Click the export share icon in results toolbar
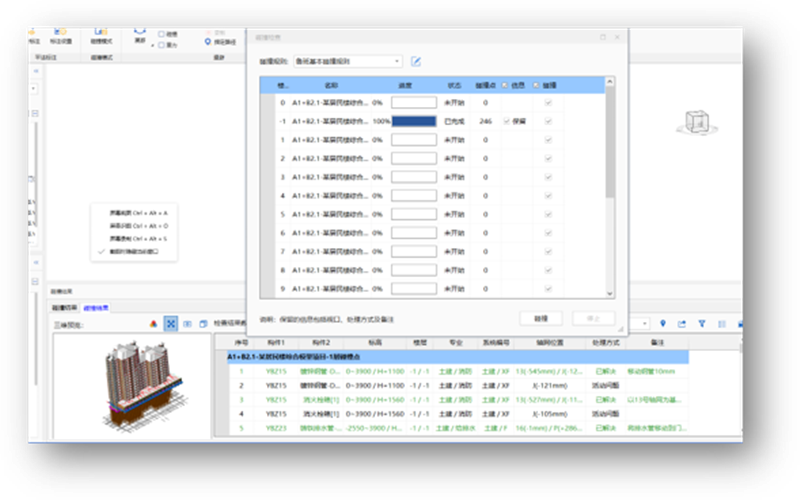Screen dimensions: 800x500 (x=682, y=323)
